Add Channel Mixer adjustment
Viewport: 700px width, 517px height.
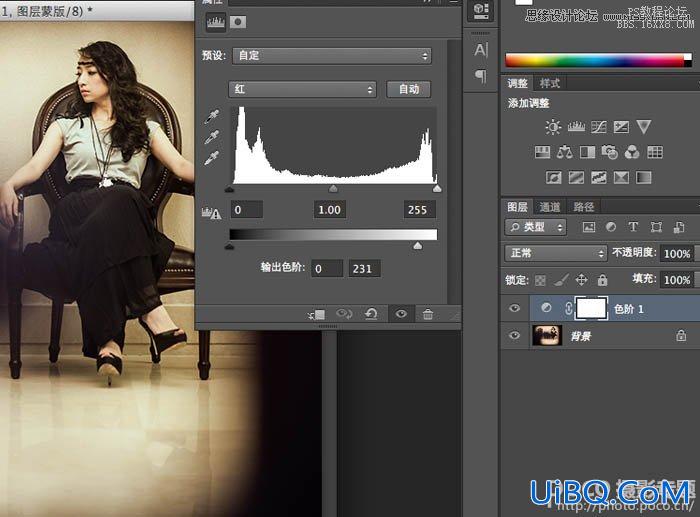(632, 152)
